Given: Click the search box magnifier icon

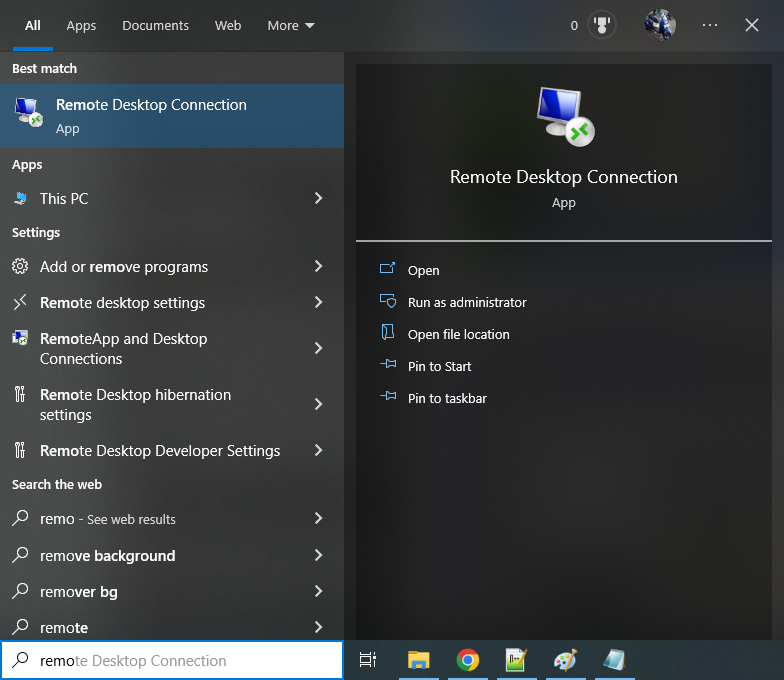Looking at the screenshot, I should [x=20, y=660].
